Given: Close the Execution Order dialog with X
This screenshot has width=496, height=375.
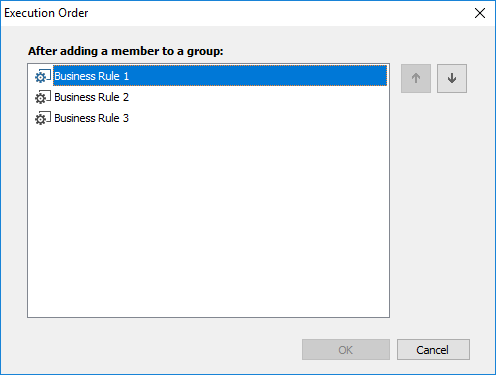Looking at the screenshot, I should 480,13.
